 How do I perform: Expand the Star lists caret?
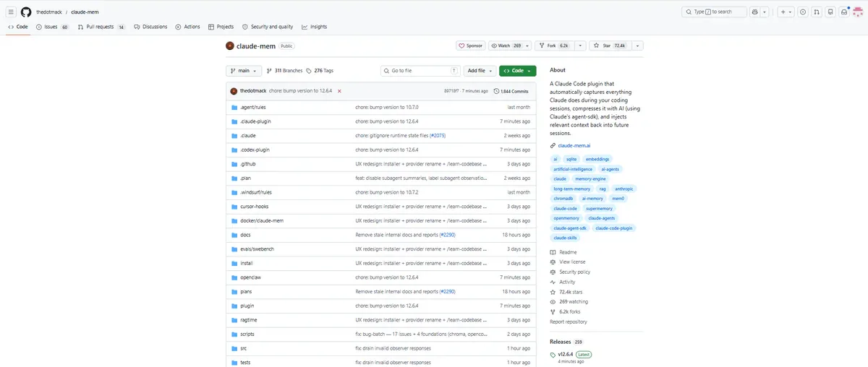tap(638, 46)
